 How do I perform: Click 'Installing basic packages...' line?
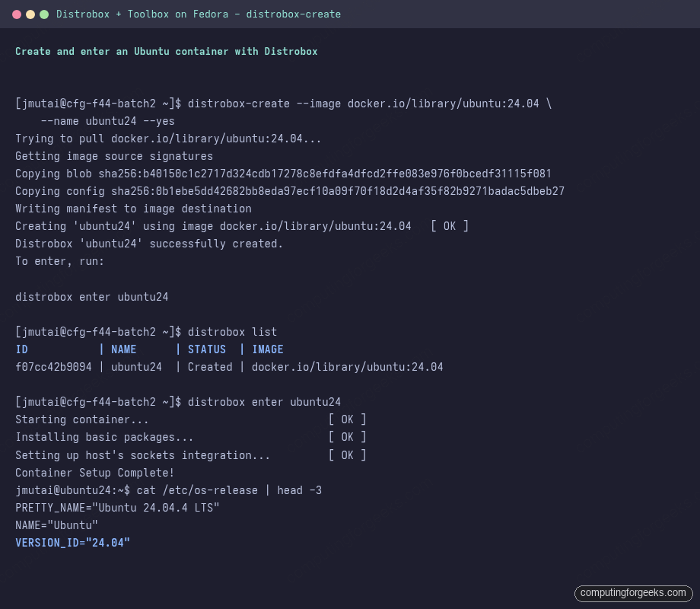point(104,437)
